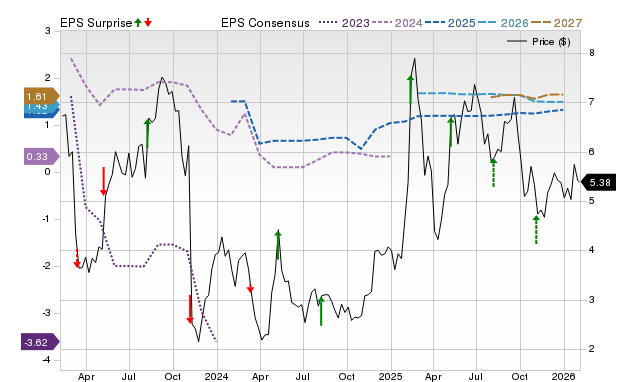The width and height of the screenshot is (640, 382).
Task: Click the green beat arrow near August 2023
Action: [x=147, y=133]
